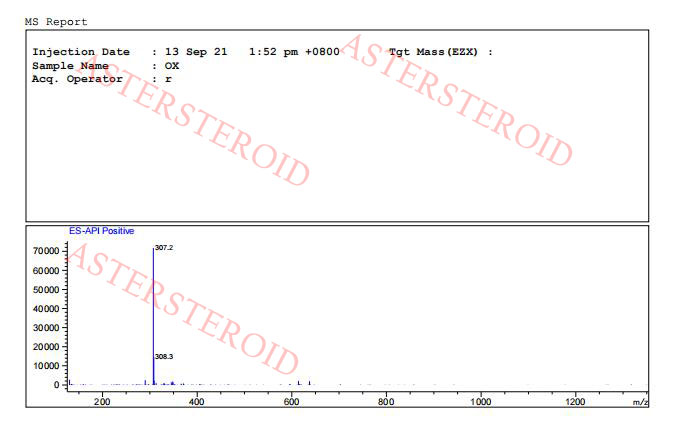The height and width of the screenshot is (440, 676).
Task: Click the 'ES-API Positive' chart title
Action: click(101, 231)
